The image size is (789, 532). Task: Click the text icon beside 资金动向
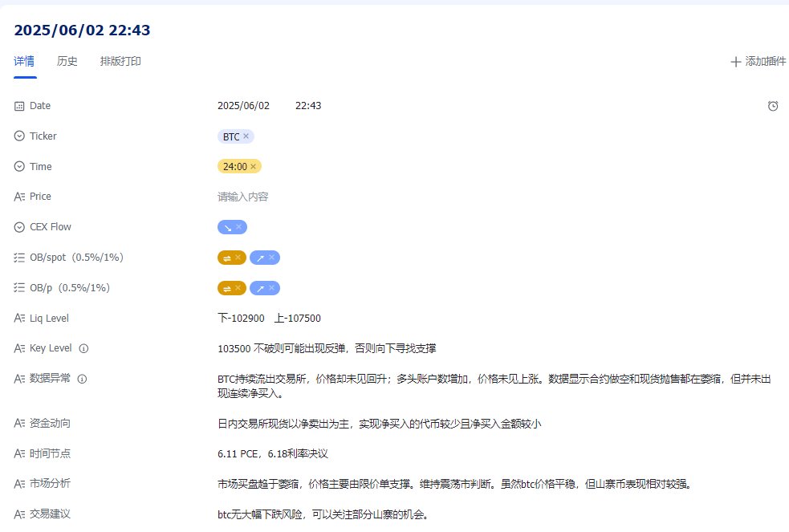[19, 424]
